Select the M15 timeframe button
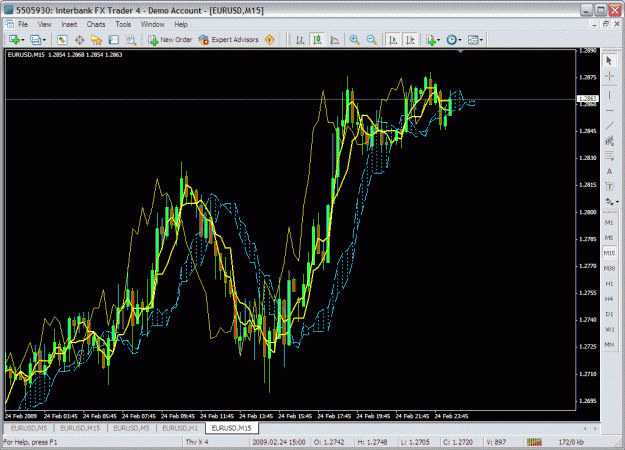625x450 pixels. (609, 253)
